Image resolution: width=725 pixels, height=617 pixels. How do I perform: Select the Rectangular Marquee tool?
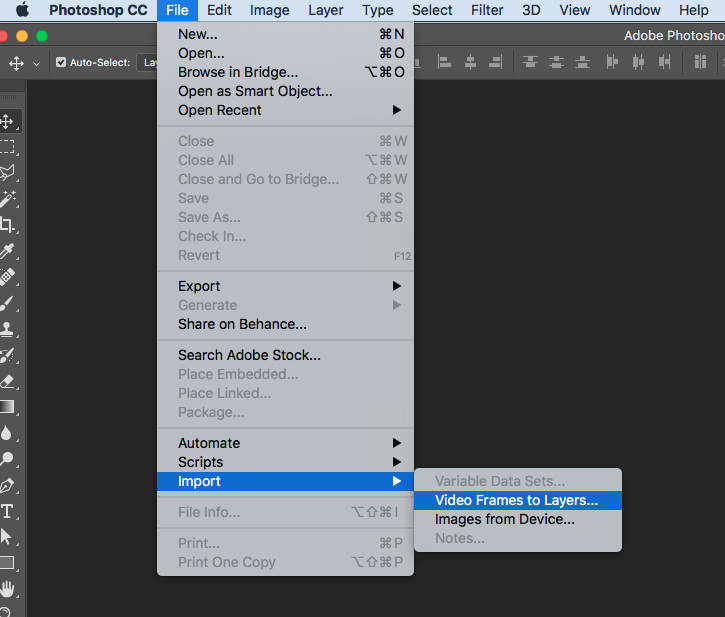pyautogui.click(x=7, y=147)
